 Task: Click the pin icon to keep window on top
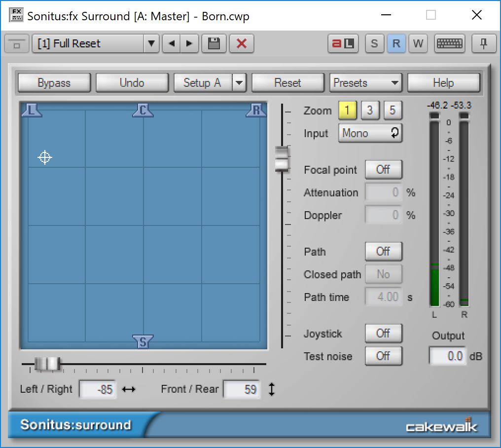tap(484, 43)
